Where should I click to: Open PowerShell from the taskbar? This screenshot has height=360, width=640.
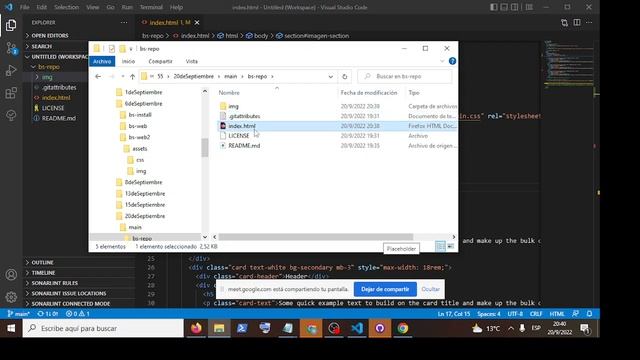click(x=242, y=328)
